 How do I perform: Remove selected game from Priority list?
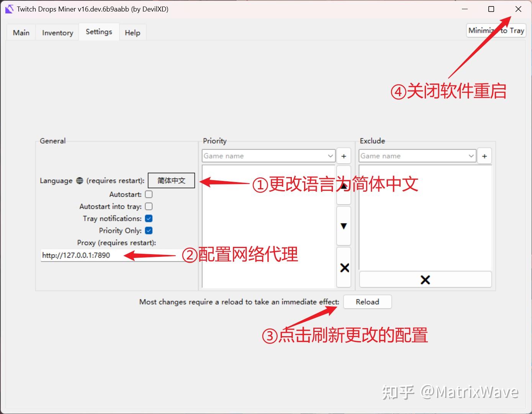point(344,268)
